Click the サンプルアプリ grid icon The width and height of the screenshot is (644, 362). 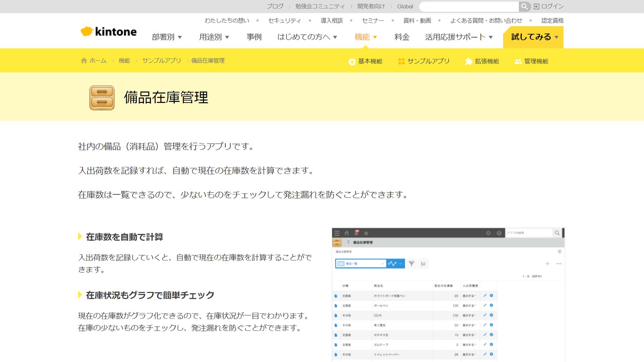[x=401, y=61]
